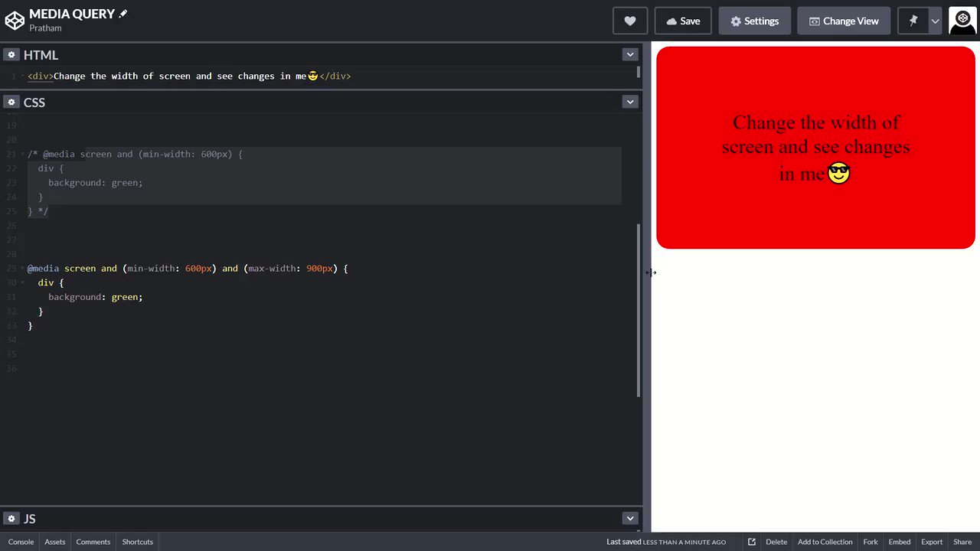Viewport: 980px width, 551px height.
Task: Click 'Last saved' status text
Action: click(666, 542)
